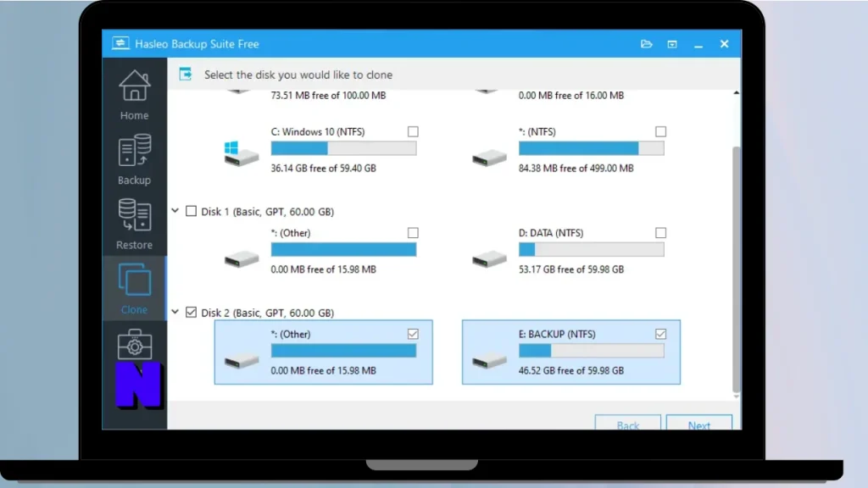Screen dimensions: 868x488
Task: Click the 'E: BACKUP (NTFS)' label
Action: pos(557,334)
